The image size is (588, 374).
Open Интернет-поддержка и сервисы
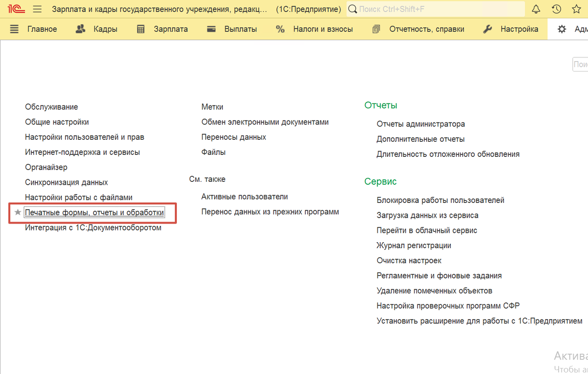point(82,152)
